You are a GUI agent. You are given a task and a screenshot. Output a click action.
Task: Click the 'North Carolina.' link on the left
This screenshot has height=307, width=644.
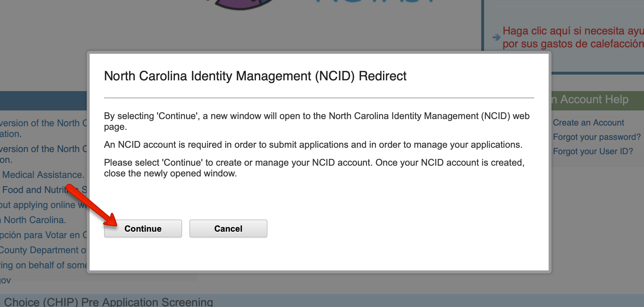[x=34, y=220]
